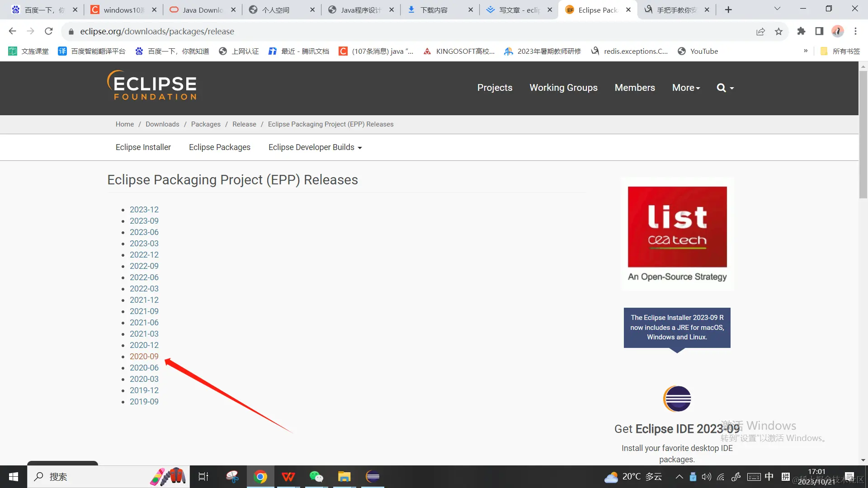
Task: Bookmark this page with the star icon
Action: tap(778, 31)
